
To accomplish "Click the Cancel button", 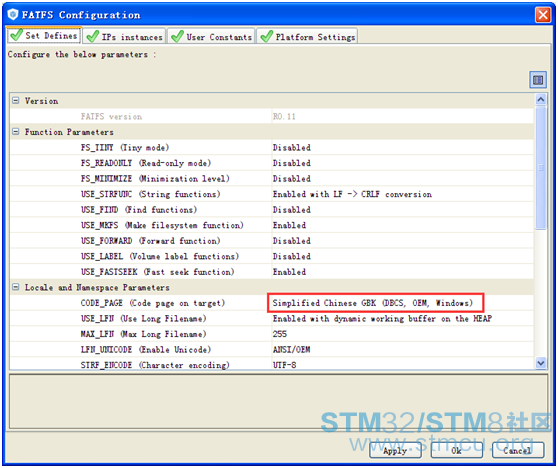I will click(x=518, y=450).
